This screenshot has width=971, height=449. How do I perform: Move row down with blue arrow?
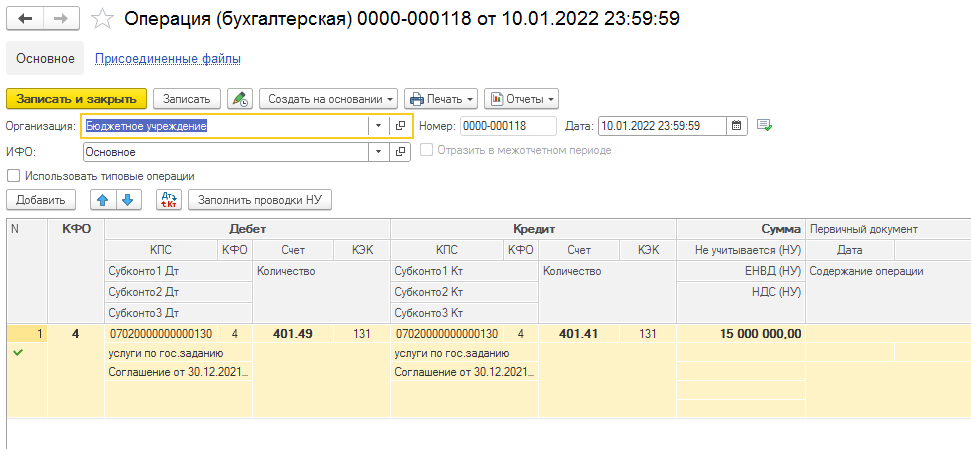(126, 200)
